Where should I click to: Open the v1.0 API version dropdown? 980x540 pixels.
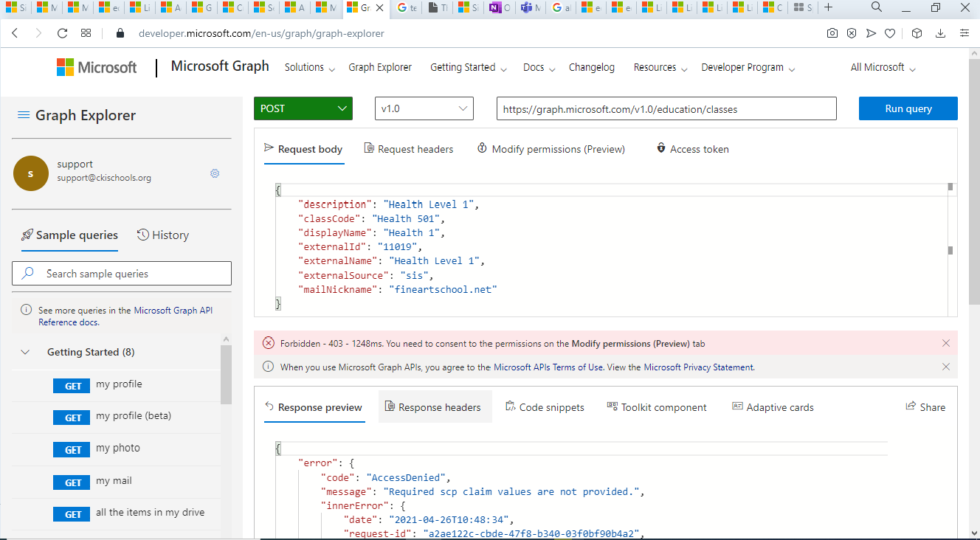click(424, 108)
